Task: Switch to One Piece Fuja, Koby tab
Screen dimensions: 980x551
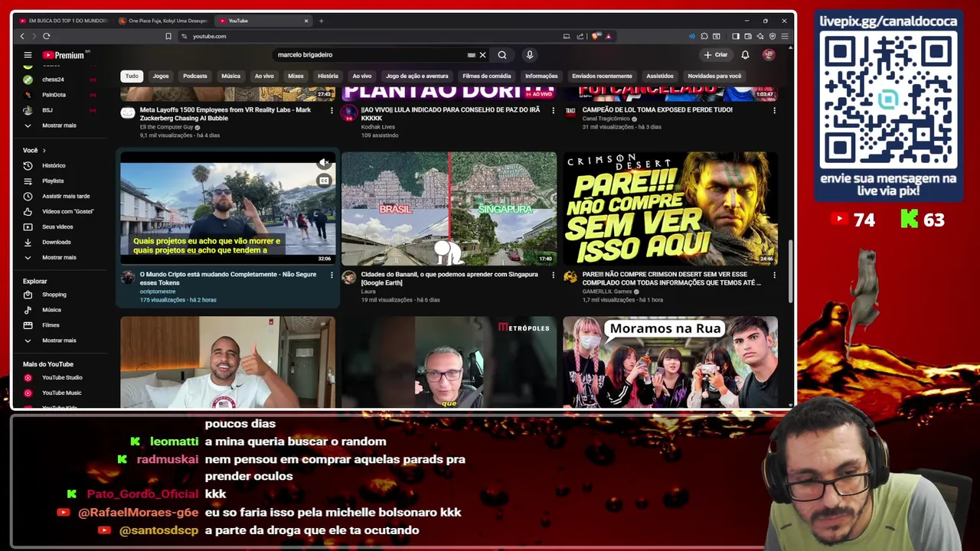Action: pos(163,21)
